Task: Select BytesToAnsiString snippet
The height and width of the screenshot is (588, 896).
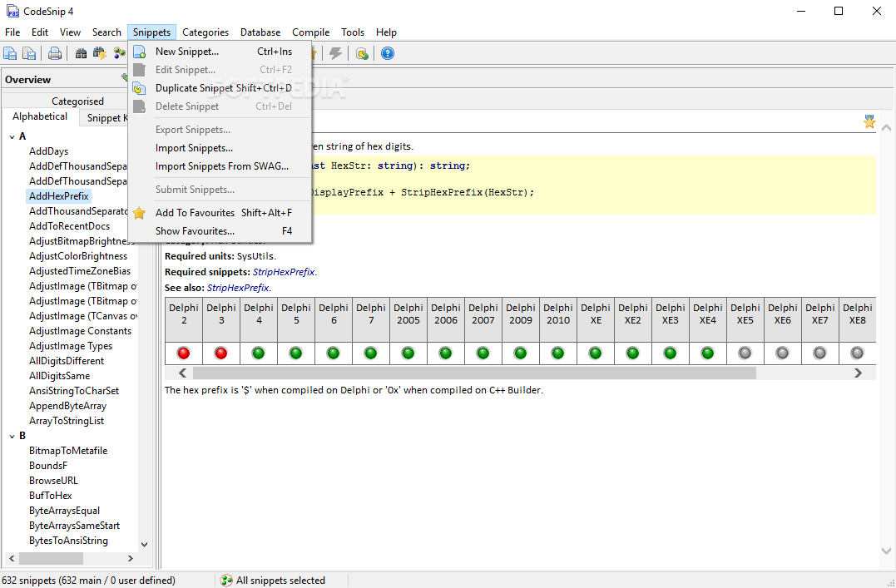Action: coord(68,541)
